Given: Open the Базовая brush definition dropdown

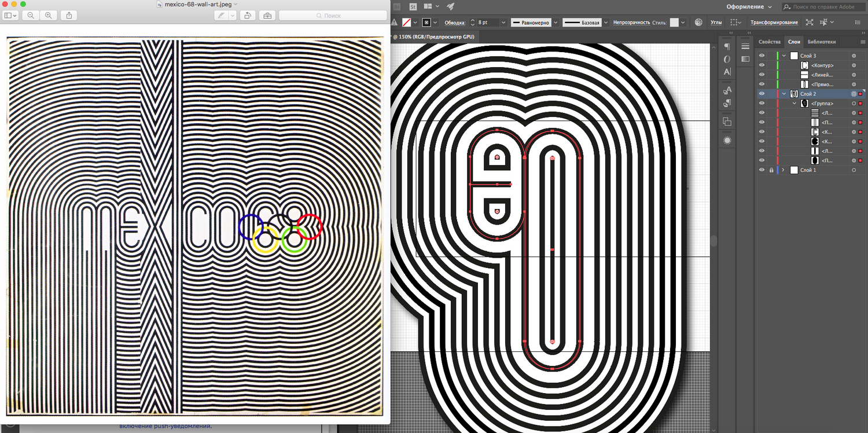Looking at the screenshot, I should (x=606, y=23).
